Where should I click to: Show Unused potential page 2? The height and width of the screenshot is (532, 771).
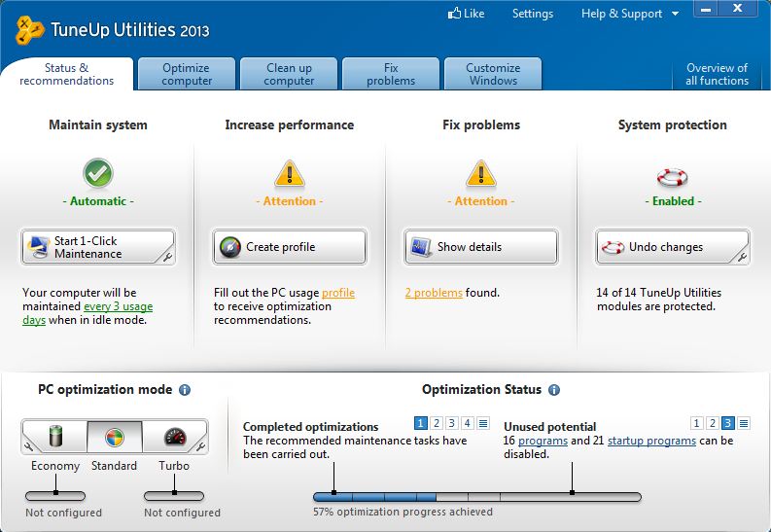pyautogui.click(x=712, y=423)
